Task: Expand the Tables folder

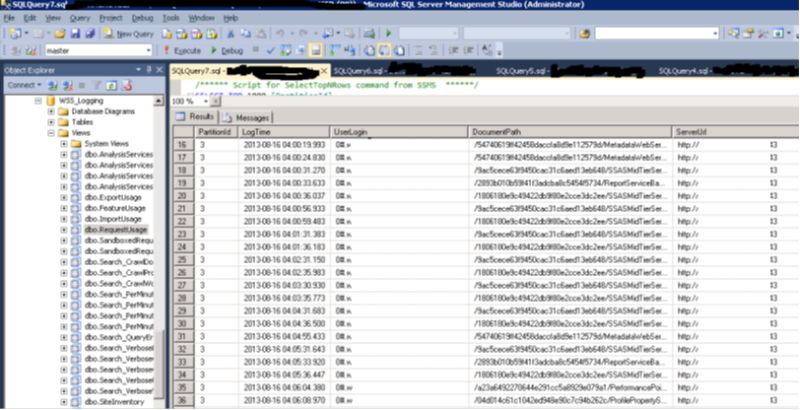Action: pos(51,122)
